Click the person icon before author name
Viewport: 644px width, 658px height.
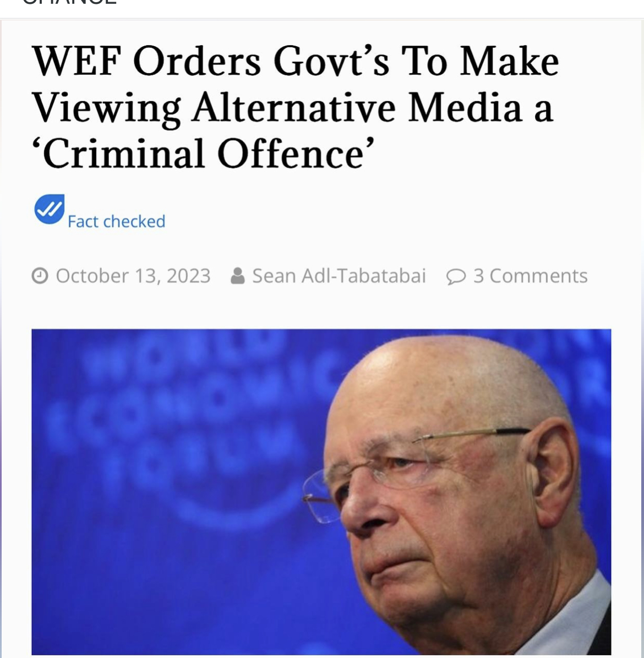pyautogui.click(x=238, y=276)
